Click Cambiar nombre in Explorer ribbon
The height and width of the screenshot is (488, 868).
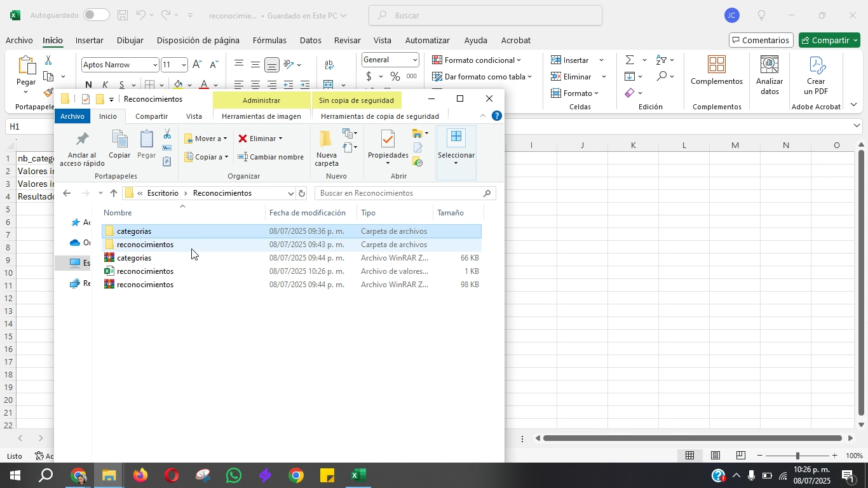[x=271, y=157]
